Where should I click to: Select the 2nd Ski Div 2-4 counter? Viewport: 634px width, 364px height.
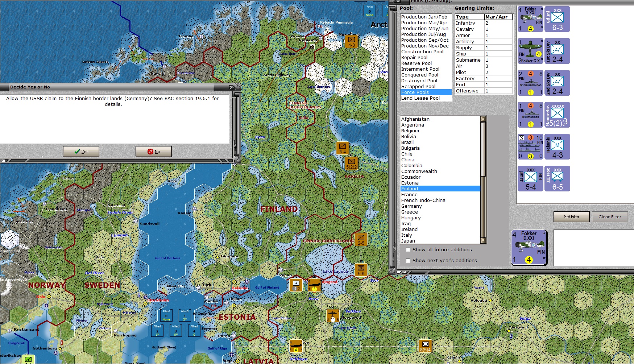[x=557, y=83]
